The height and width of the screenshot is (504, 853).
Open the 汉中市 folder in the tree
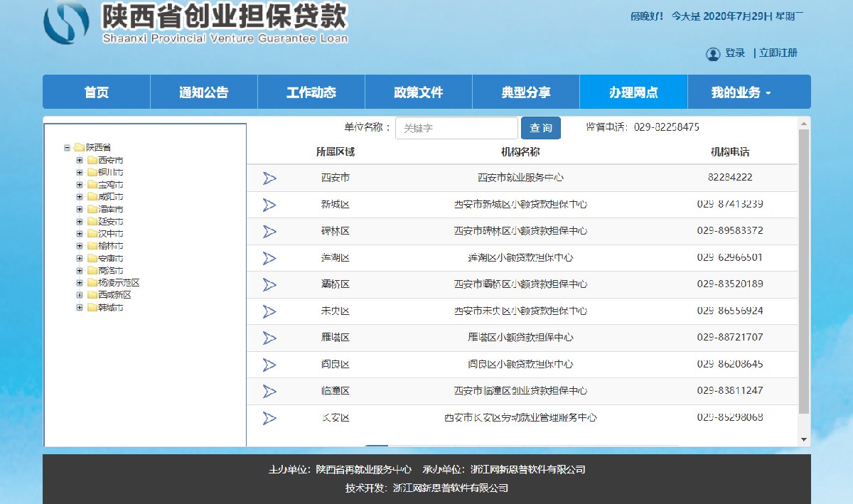pyautogui.click(x=92, y=234)
